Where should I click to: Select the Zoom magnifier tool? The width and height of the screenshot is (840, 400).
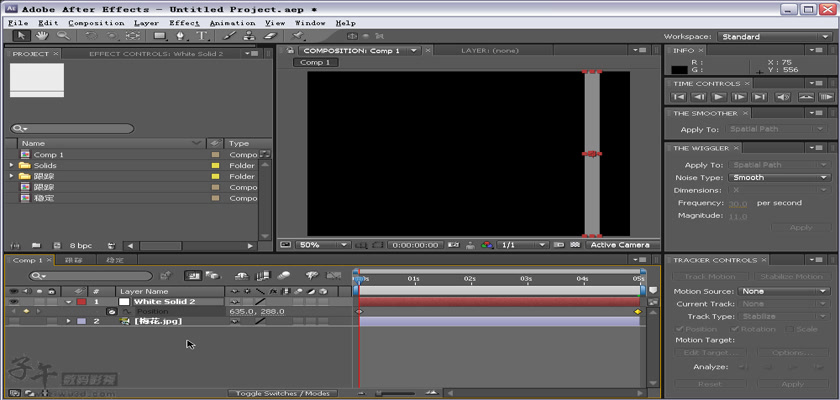click(63, 36)
